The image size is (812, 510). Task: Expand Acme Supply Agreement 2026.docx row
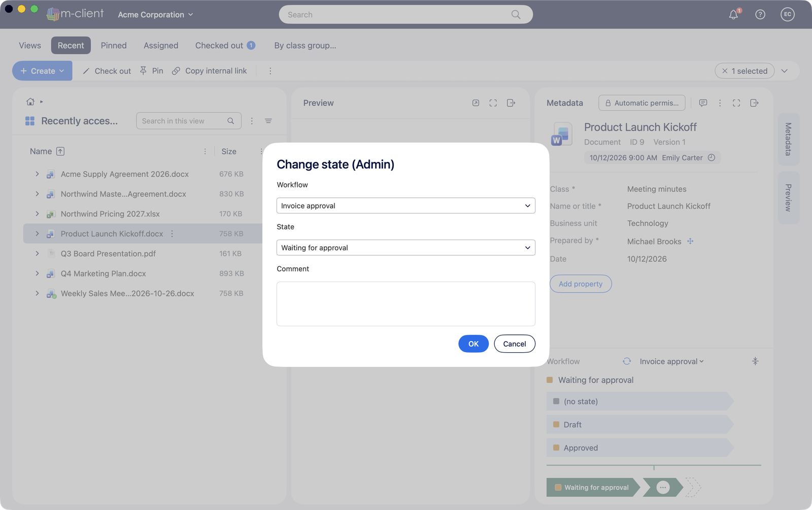[x=37, y=174]
